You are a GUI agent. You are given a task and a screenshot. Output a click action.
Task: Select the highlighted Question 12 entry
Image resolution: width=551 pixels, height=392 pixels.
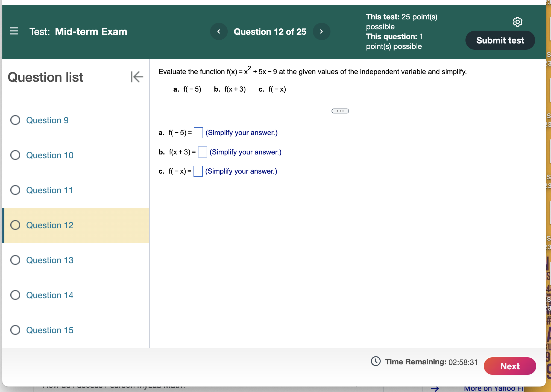click(49, 225)
